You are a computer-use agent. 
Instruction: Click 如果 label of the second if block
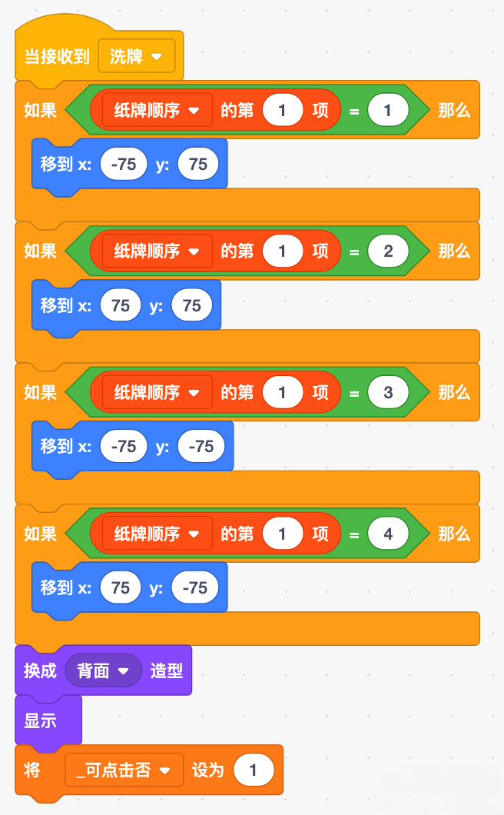click(x=40, y=251)
